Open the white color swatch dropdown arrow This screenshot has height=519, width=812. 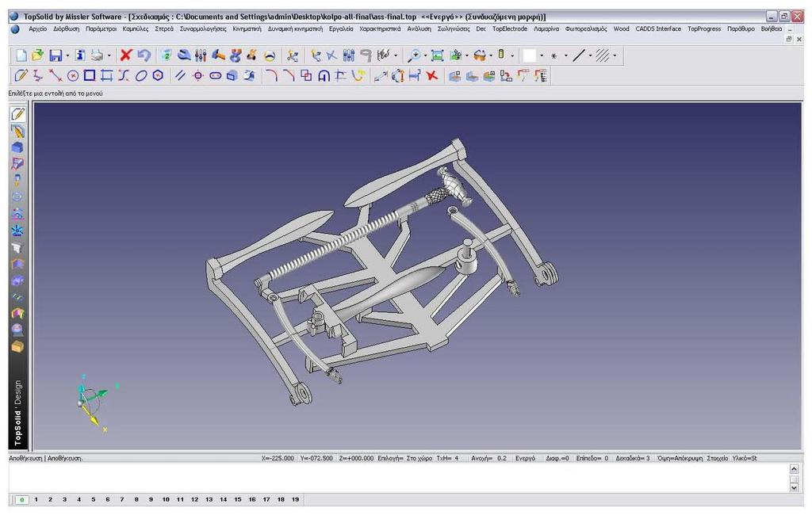542,55
